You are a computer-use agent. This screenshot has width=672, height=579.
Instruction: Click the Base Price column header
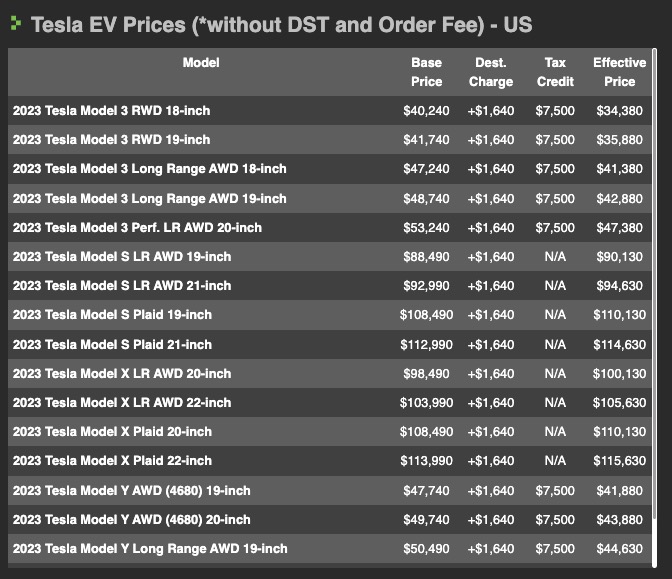coord(426,72)
